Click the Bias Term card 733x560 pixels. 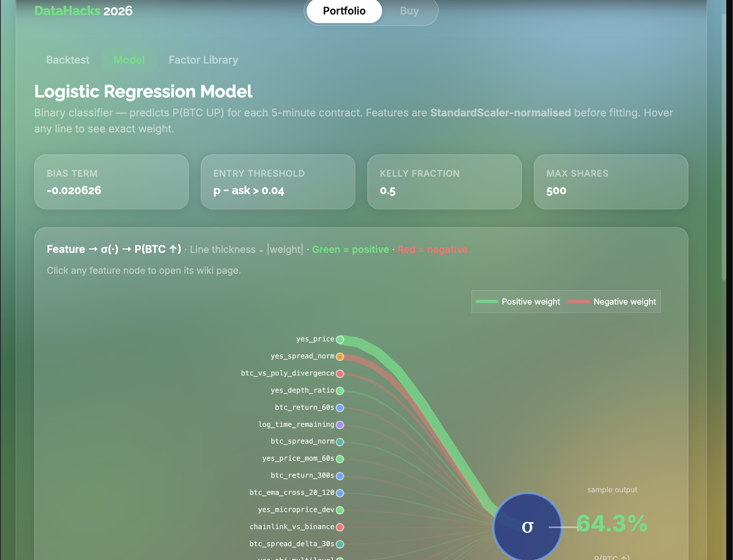click(112, 182)
